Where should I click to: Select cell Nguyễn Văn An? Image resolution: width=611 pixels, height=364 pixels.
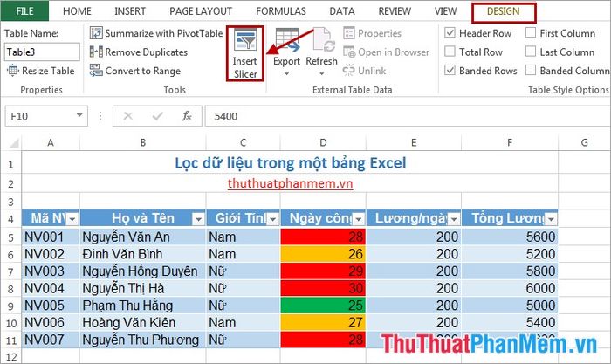[x=143, y=237]
